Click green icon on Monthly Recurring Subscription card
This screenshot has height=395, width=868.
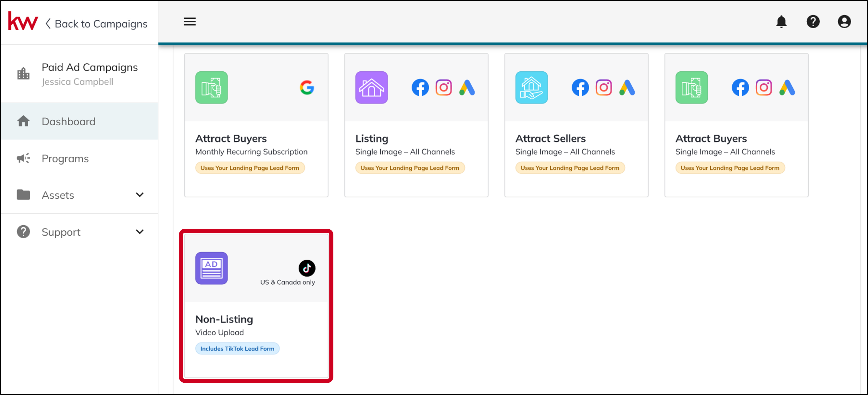coord(212,88)
